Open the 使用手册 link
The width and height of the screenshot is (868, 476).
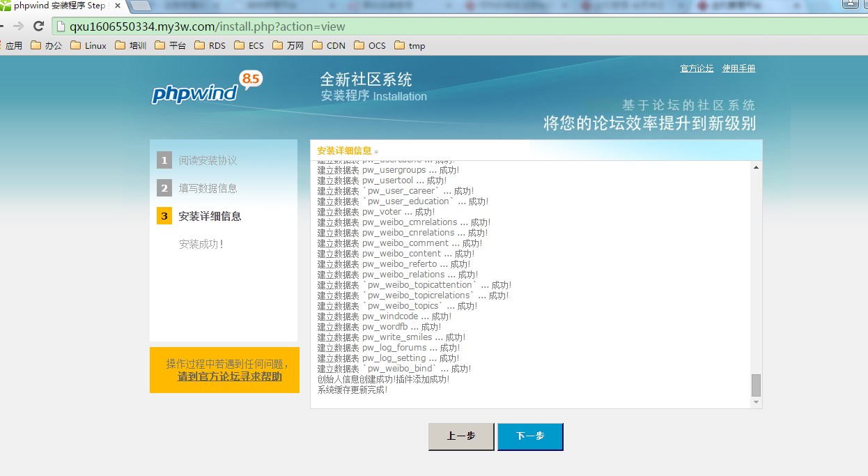click(x=739, y=68)
